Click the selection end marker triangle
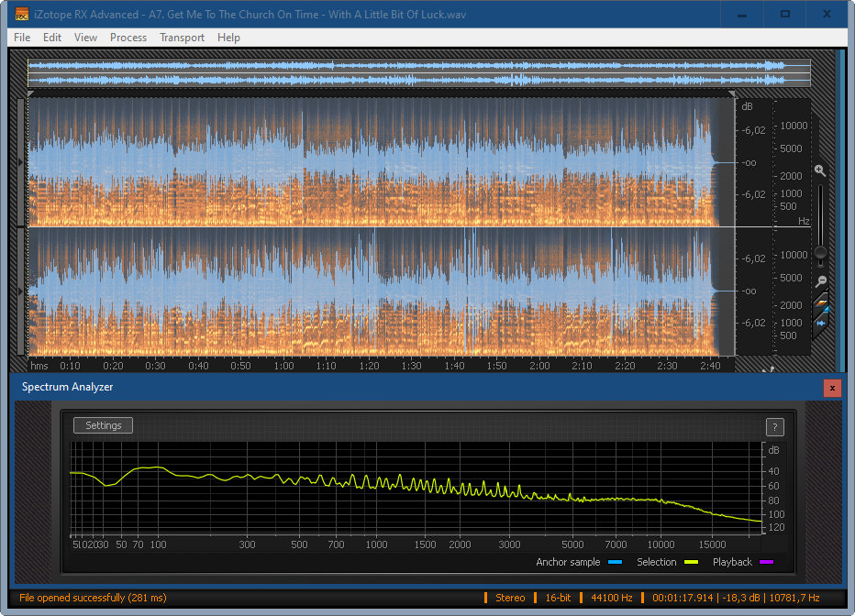This screenshot has height=616, width=855. click(731, 94)
